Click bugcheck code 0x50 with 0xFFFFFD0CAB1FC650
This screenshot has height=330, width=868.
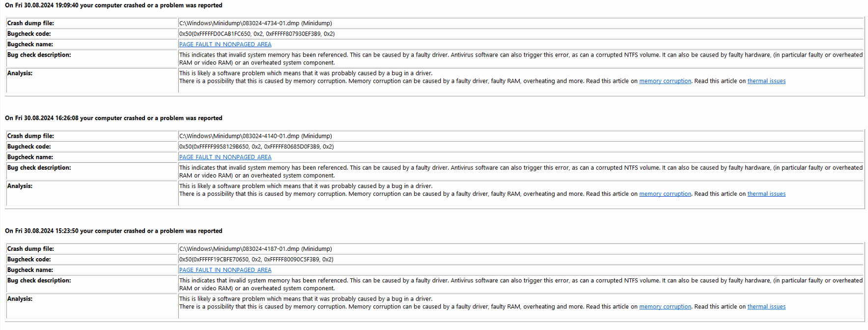[257, 34]
